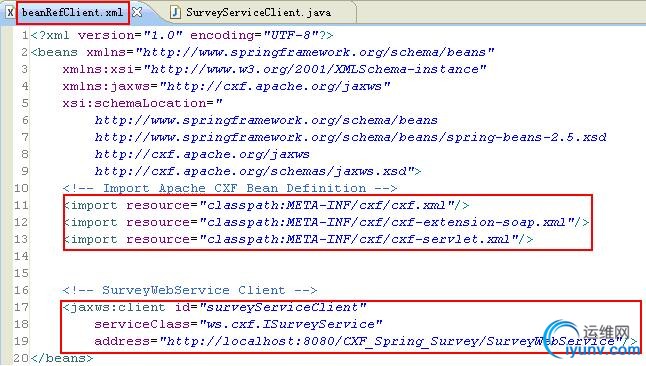Click the jaxws.xsd schema URL line
Image resolution: width=646 pixels, height=366 pixels.
[x=258, y=171]
